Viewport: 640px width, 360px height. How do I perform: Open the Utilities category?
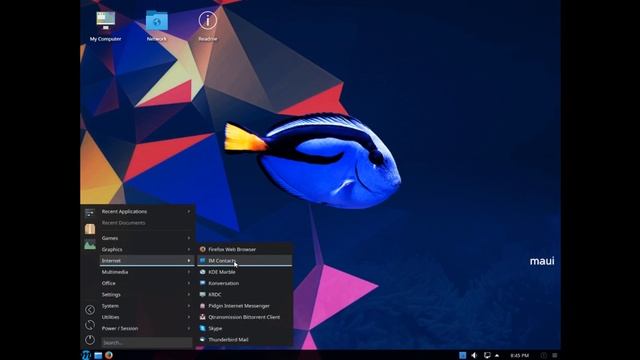click(x=147, y=317)
